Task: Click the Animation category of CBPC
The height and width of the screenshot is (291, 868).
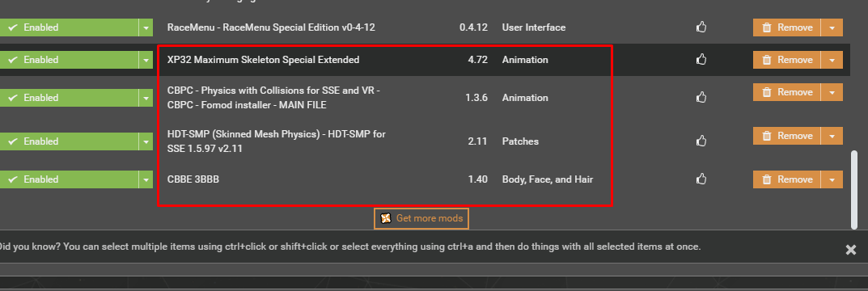Action: tap(525, 97)
